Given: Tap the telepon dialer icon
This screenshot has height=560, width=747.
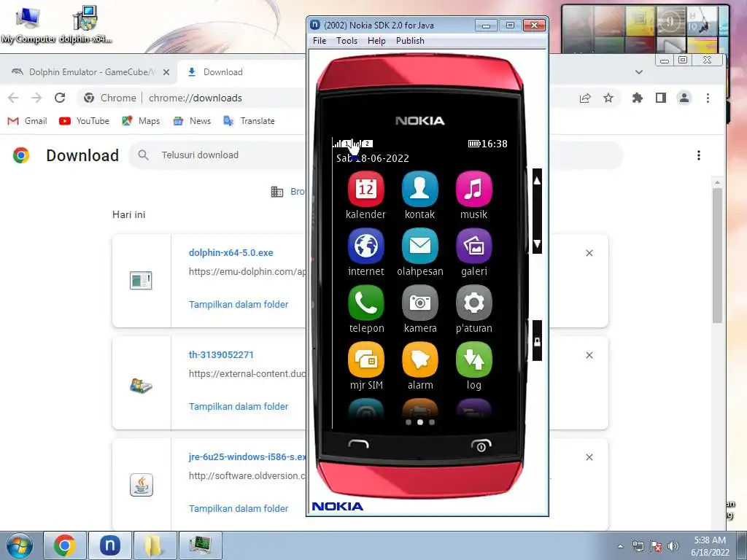Looking at the screenshot, I should (366, 303).
